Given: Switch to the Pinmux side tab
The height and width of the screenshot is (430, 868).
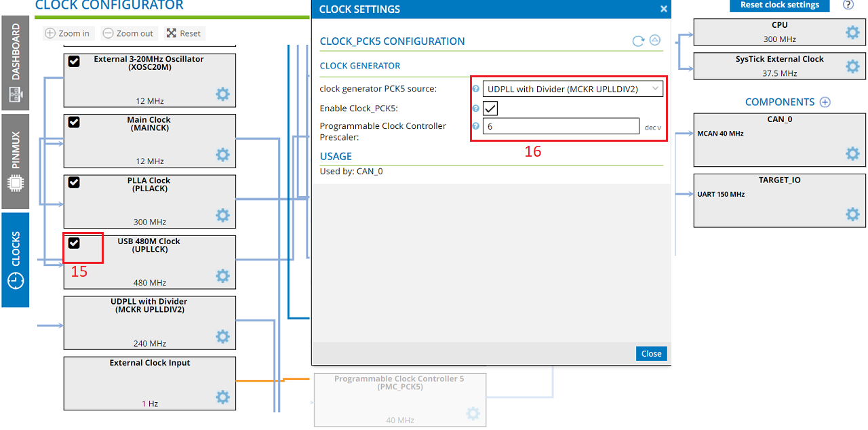Looking at the screenshot, I should point(15,161).
